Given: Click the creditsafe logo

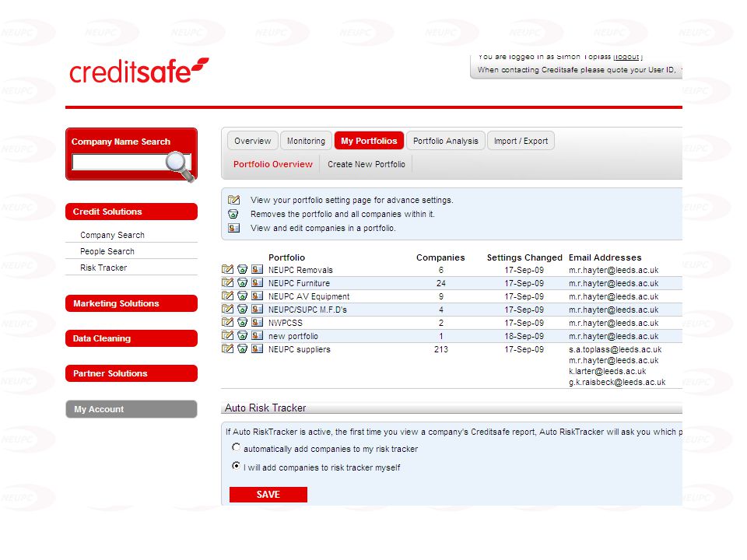Looking at the screenshot, I should click(139, 71).
